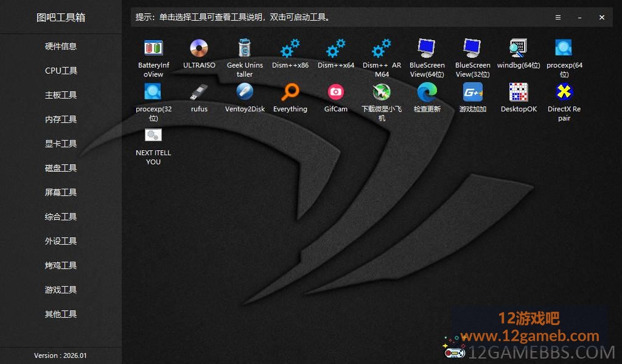Select the BatteryInfoView tool icon

point(153,48)
